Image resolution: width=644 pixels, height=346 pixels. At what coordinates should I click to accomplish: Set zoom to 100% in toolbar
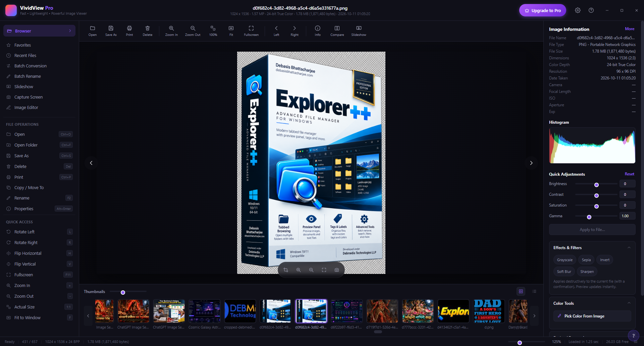click(x=213, y=31)
